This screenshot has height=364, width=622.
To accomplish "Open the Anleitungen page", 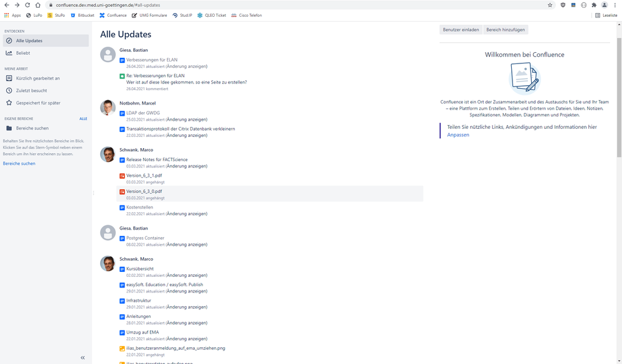I will tap(139, 317).
